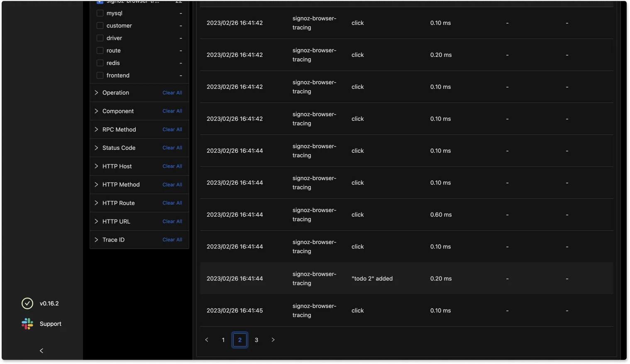Open the "todo 2" added trace row
The height and width of the screenshot is (364, 630).
pos(372,278)
